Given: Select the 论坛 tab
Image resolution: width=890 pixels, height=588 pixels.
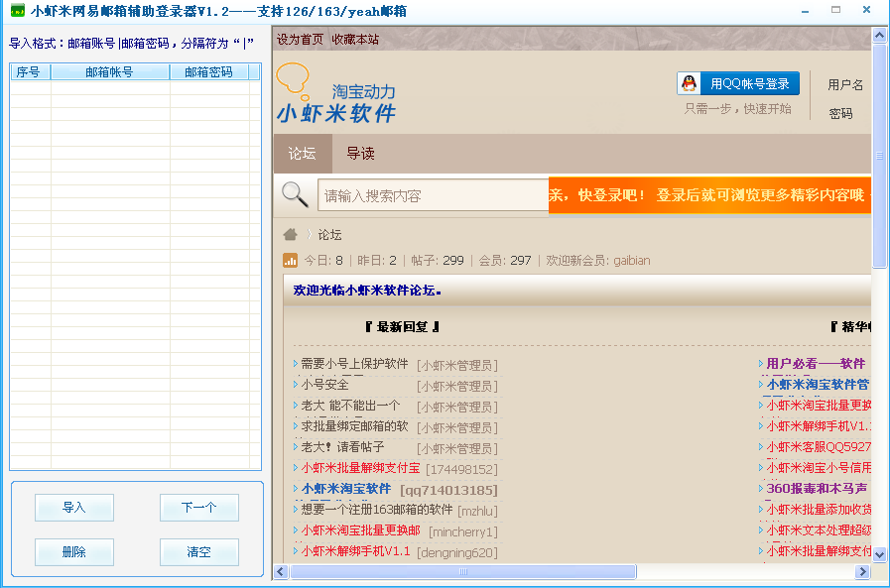Looking at the screenshot, I should (303, 155).
